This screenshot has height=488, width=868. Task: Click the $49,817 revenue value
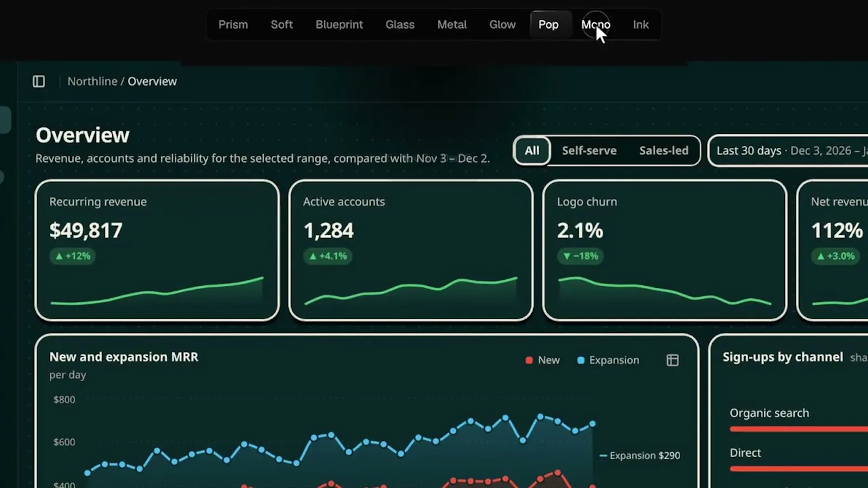[86, 230]
